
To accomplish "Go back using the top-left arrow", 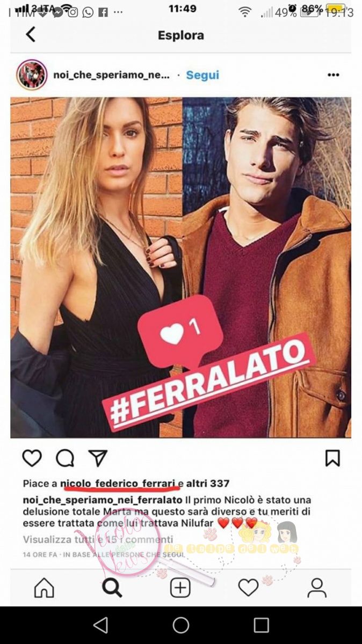I will point(31,35).
